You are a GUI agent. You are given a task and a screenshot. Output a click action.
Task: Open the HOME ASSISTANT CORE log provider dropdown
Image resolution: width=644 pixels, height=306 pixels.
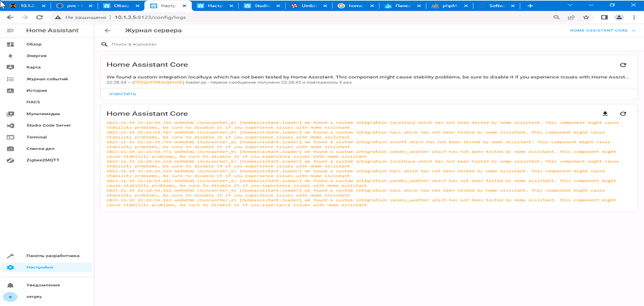[x=602, y=30]
